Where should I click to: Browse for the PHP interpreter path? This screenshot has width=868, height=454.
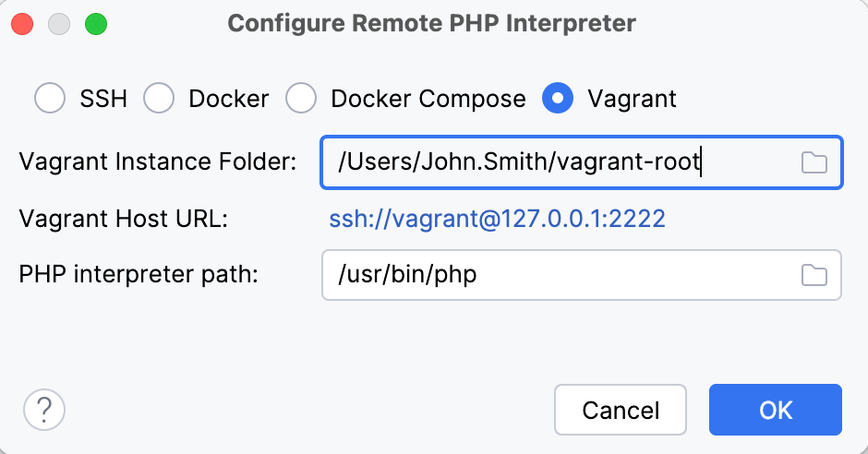814,275
